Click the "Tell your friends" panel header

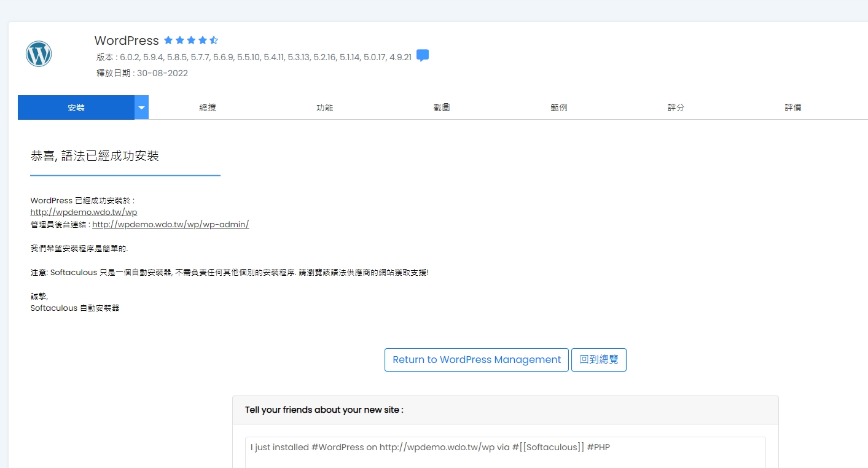(505, 410)
